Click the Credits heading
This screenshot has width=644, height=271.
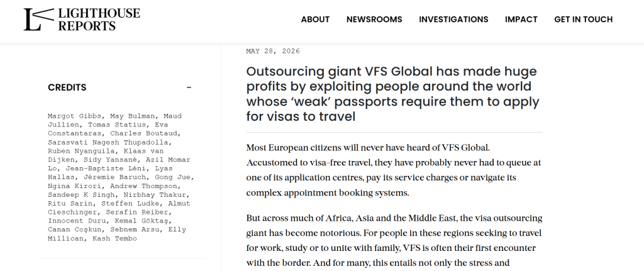tap(67, 87)
